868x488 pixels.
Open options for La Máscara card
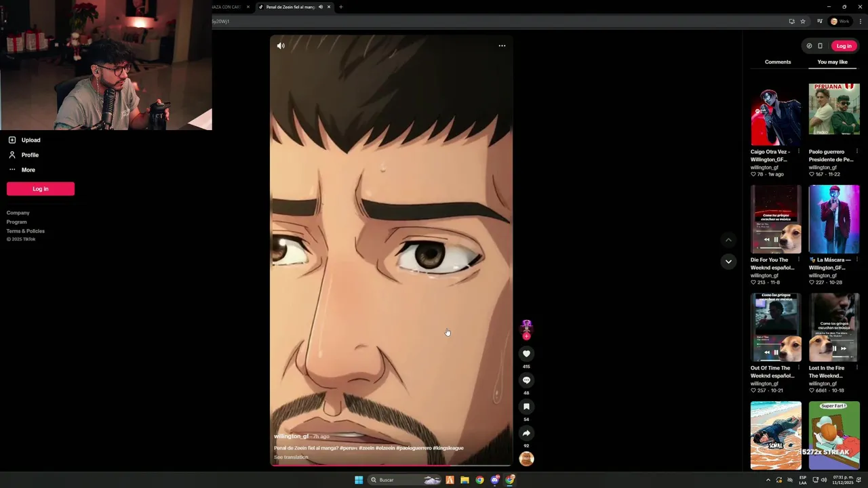pos(857,260)
